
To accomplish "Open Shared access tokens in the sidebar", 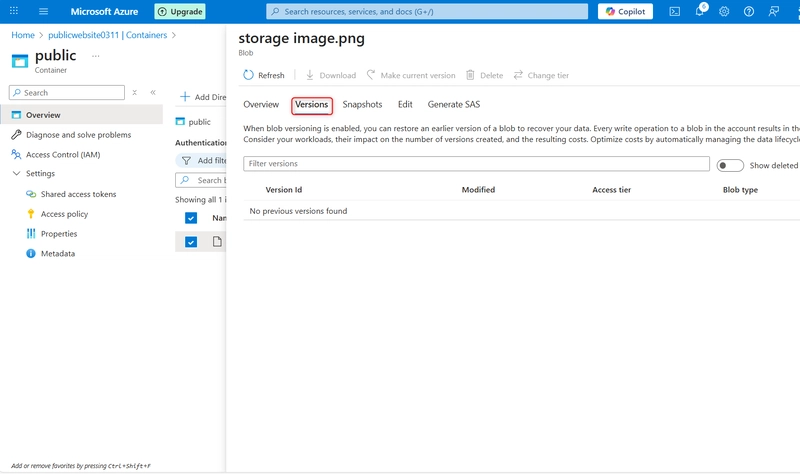I will 78,194.
